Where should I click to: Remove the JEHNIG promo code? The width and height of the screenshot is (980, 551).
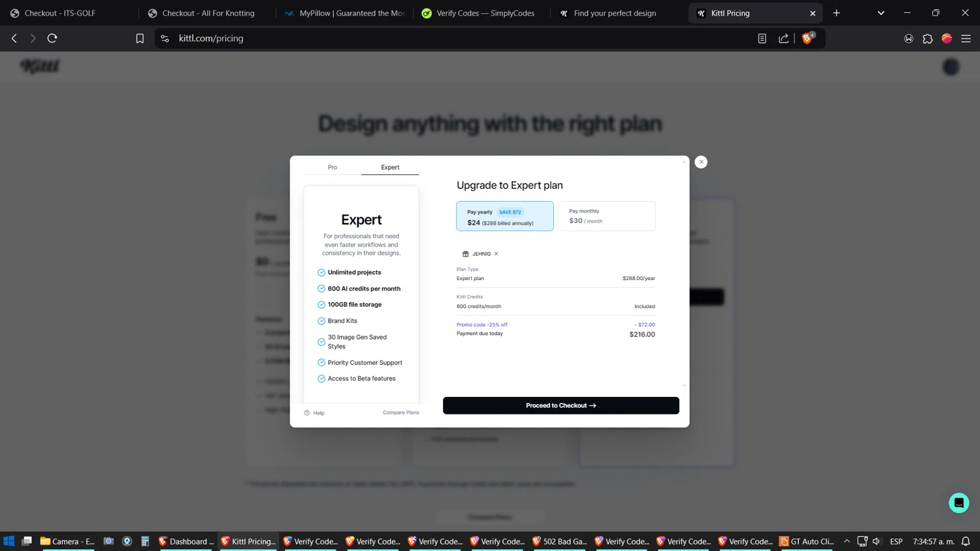click(497, 254)
